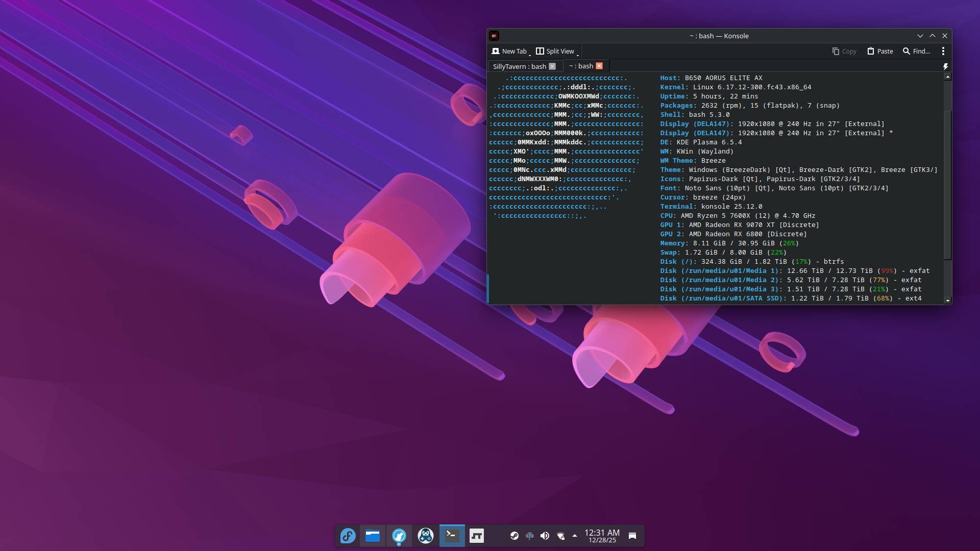Toggle the Konsole terminal taskbar entry

(452, 536)
